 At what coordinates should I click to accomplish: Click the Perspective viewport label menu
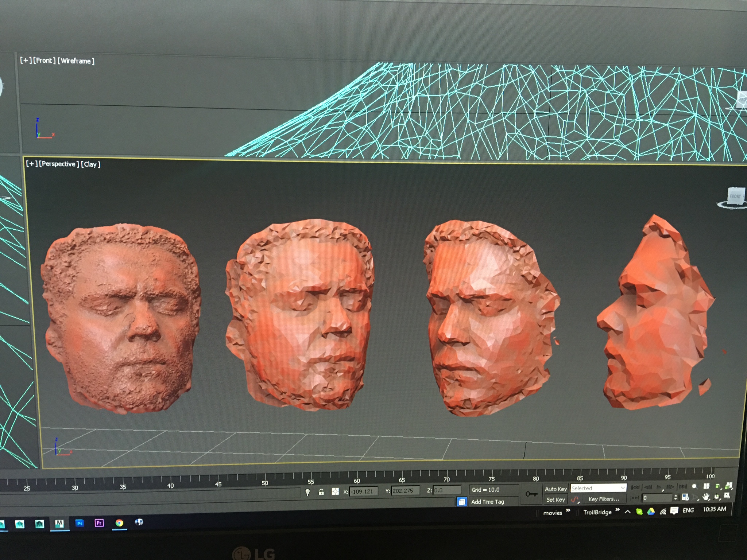(59, 164)
